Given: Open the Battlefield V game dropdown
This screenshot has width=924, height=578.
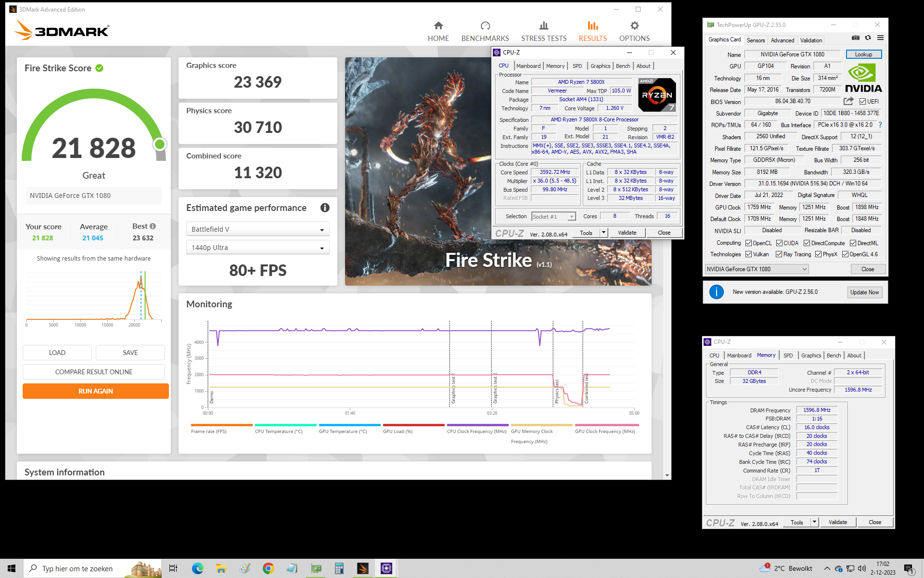Looking at the screenshot, I should coord(257,229).
